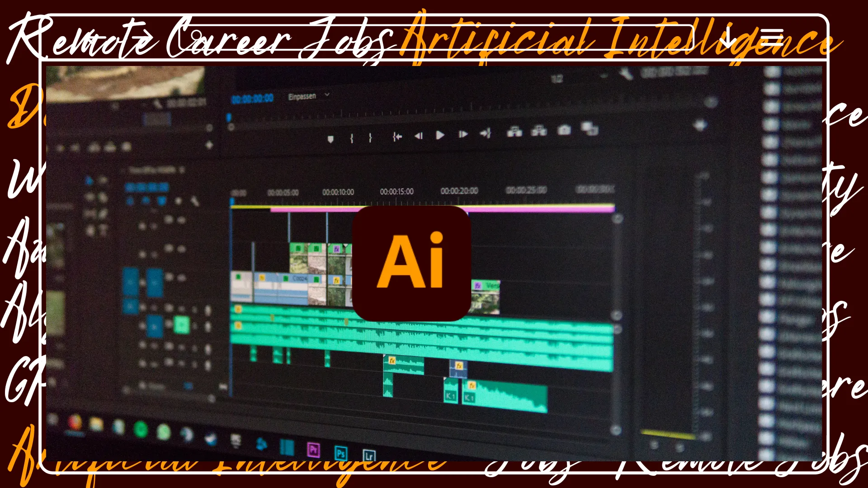Image resolution: width=868 pixels, height=488 pixels.
Task: Click the Mark In icon
Action: point(352,138)
